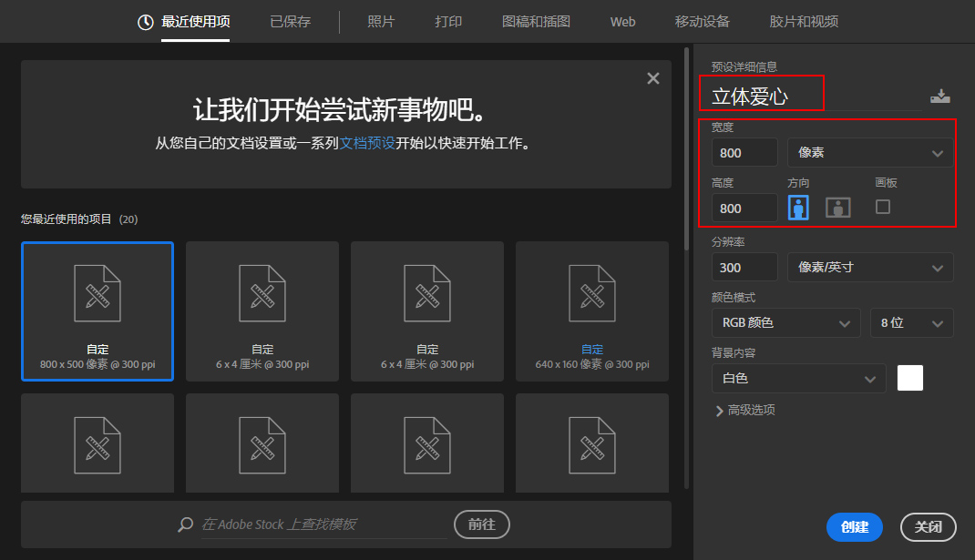The width and height of the screenshot is (975, 560).
Task: Click the 立体爱心 preset name input field
Action: [x=762, y=93]
